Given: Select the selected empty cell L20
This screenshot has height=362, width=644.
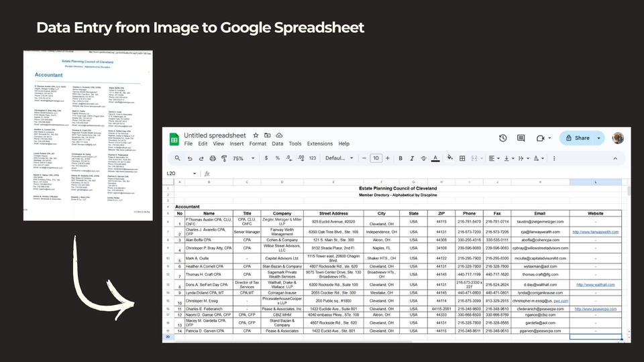Looking at the screenshot, I should (596, 337).
